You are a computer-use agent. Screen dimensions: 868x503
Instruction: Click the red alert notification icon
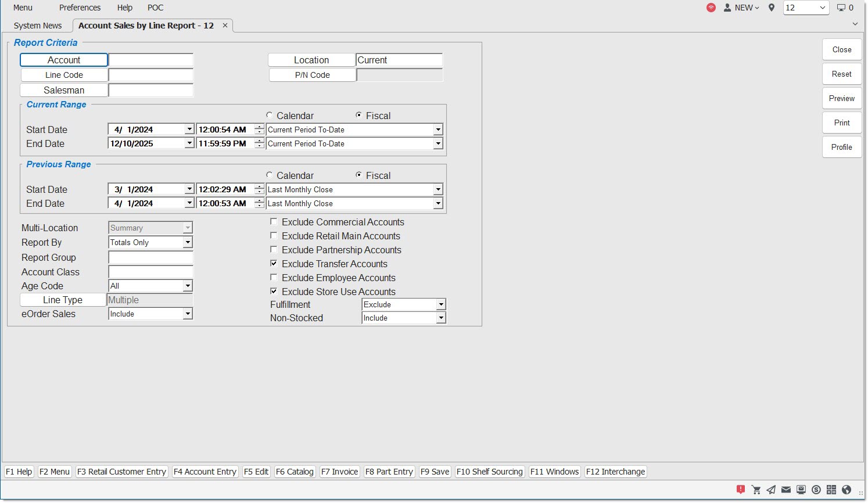(x=741, y=490)
